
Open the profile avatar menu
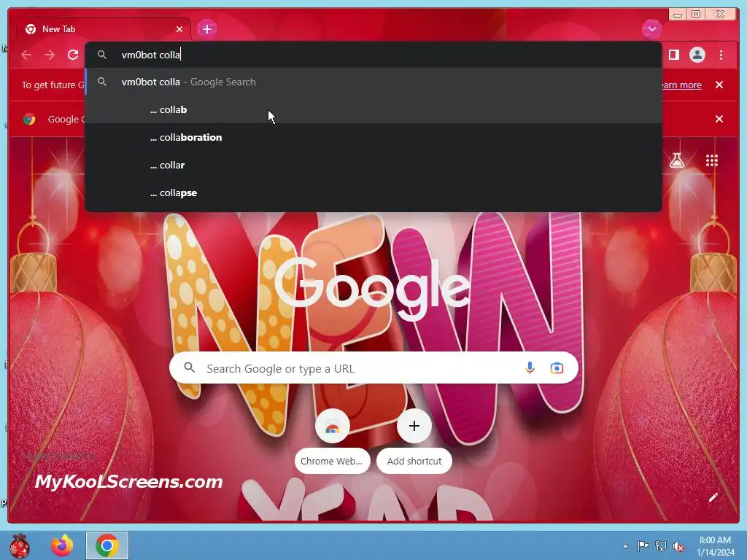[x=697, y=55]
